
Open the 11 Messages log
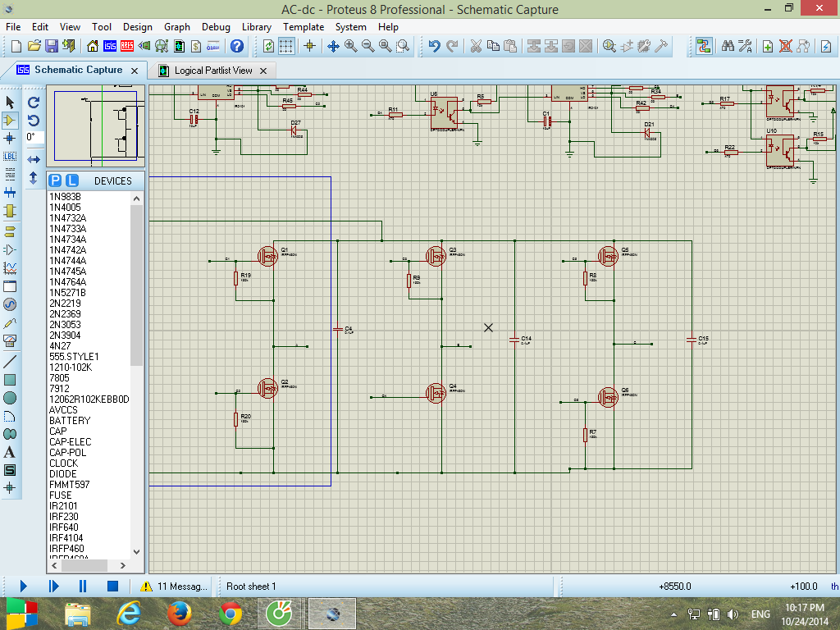[x=174, y=587]
